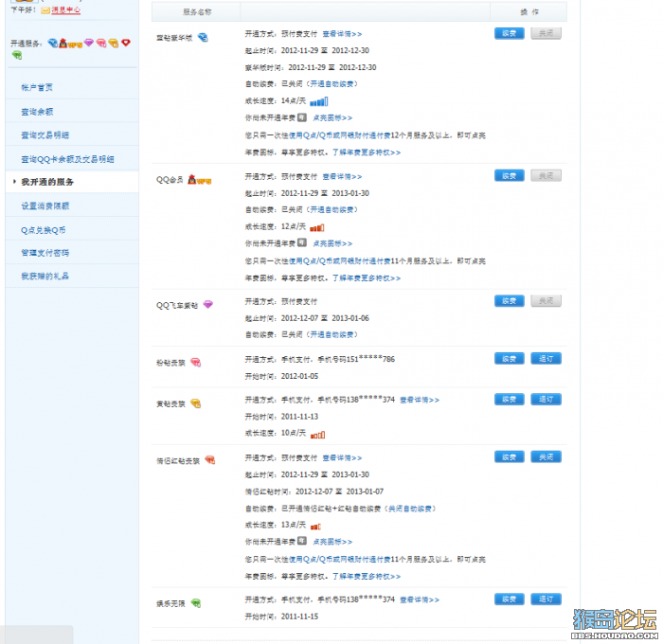Click the grey annual-fee icon in 蓝钻豪华版 section
This screenshot has height=644, width=663.
tap(302, 117)
